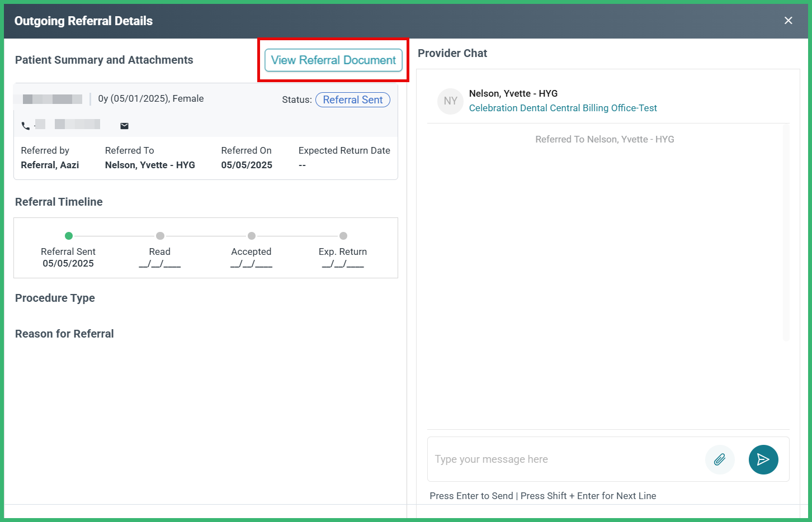Attach a file using the paperclip icon
The height and width of the screenshot is (522, 812).
(x=720, y=459)
